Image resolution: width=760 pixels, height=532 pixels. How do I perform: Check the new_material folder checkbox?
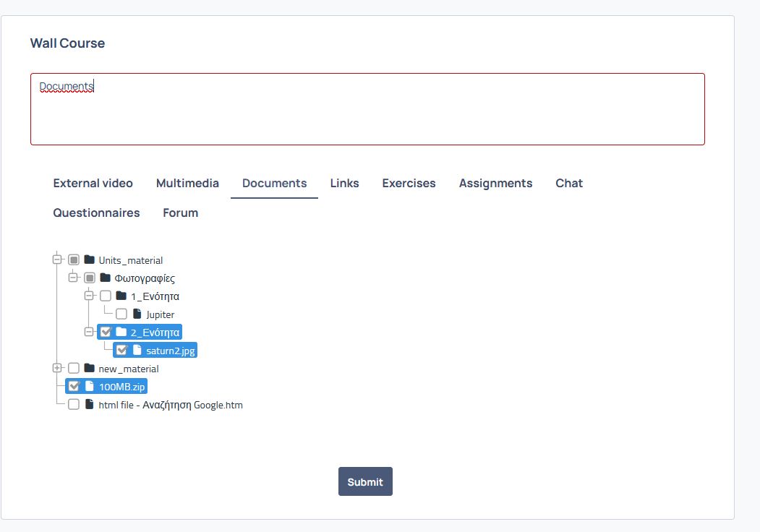pyautogui.click(x=74, y=368)
